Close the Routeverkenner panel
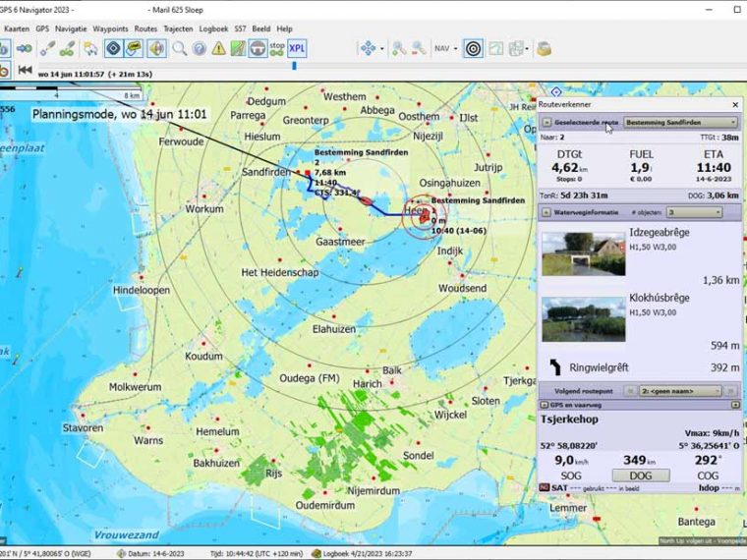747x560 pixels. point(735,105)
